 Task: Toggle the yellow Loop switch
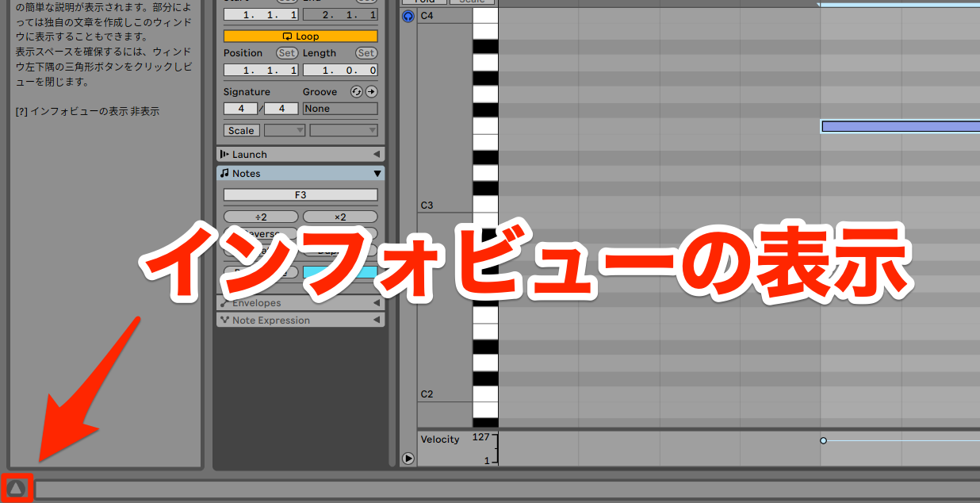pos(301,36)
